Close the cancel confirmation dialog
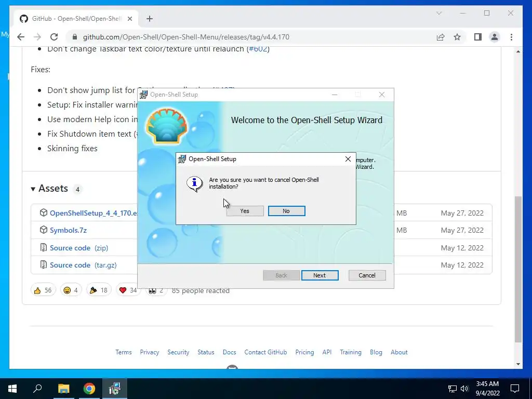 point(348,159)
